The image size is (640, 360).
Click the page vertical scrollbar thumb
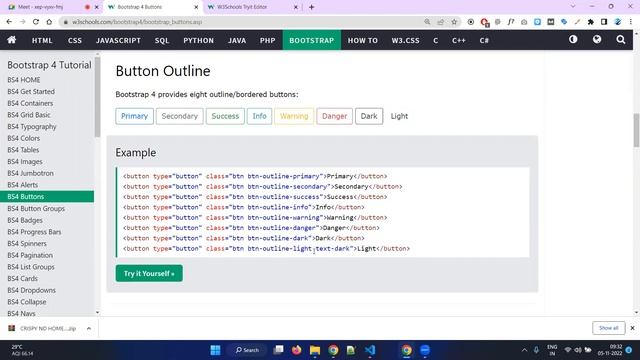(636, 130)
